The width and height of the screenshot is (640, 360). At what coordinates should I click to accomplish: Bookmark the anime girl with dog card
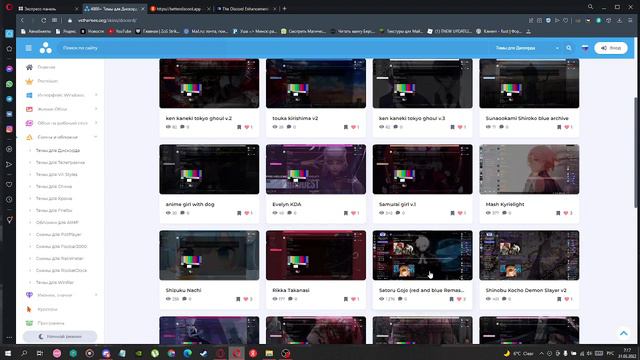(x=239, y=213)
